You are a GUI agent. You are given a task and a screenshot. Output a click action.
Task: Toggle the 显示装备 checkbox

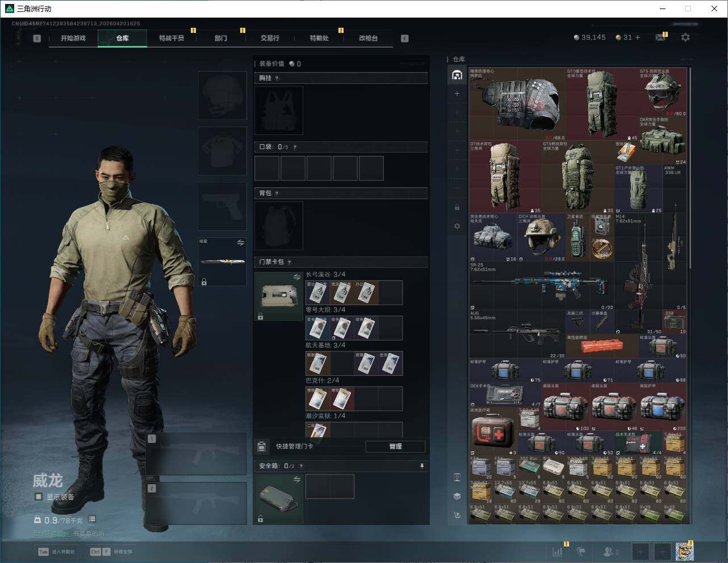[39, 497]
